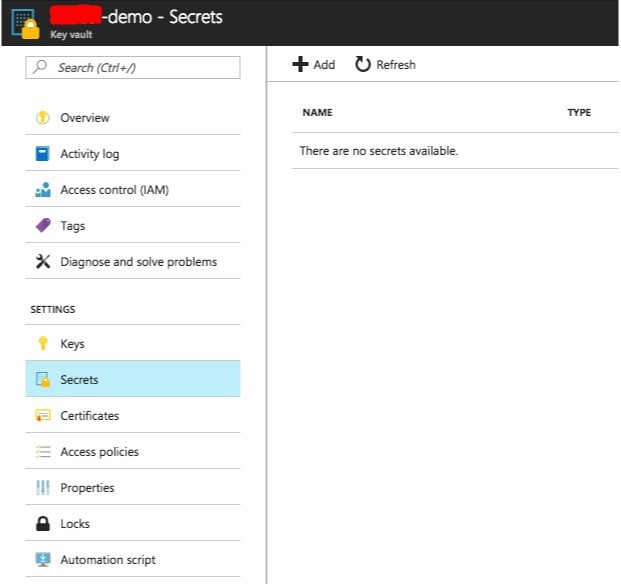Click the purple Tags icon

tap(43, 226)
